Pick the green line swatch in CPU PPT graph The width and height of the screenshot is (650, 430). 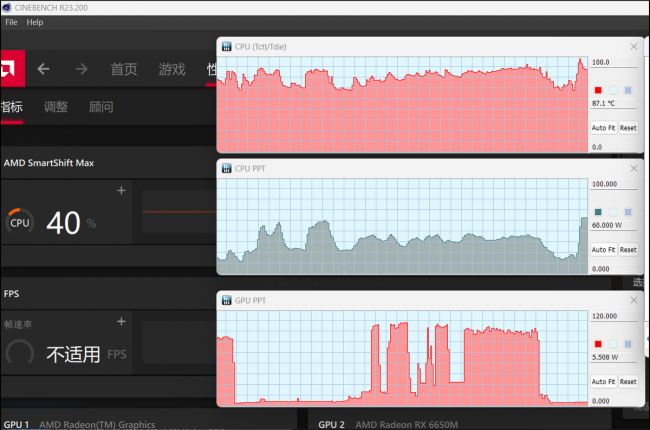pyautogui.click(x=598, y=212)
